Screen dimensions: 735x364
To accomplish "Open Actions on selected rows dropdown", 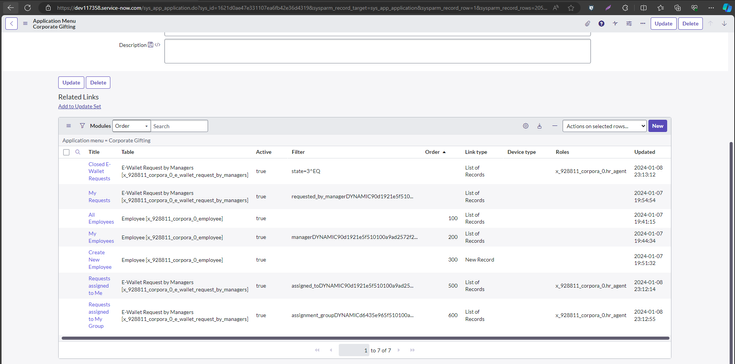I will tap(604, 126).
